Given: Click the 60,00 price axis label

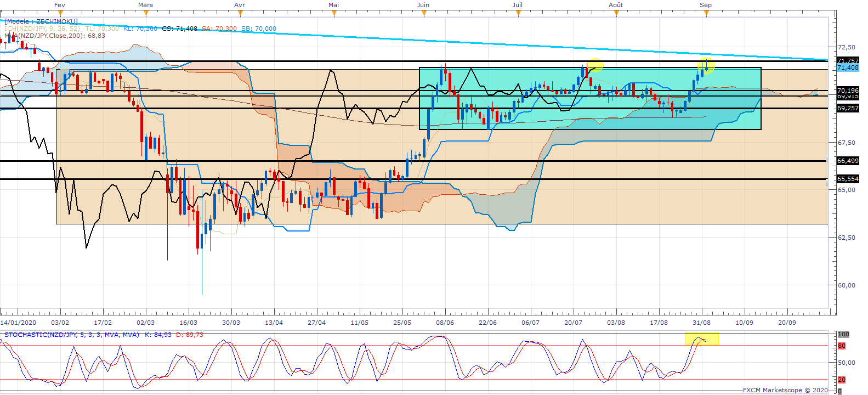Looking at the screenshot, I should click(847, 285).
